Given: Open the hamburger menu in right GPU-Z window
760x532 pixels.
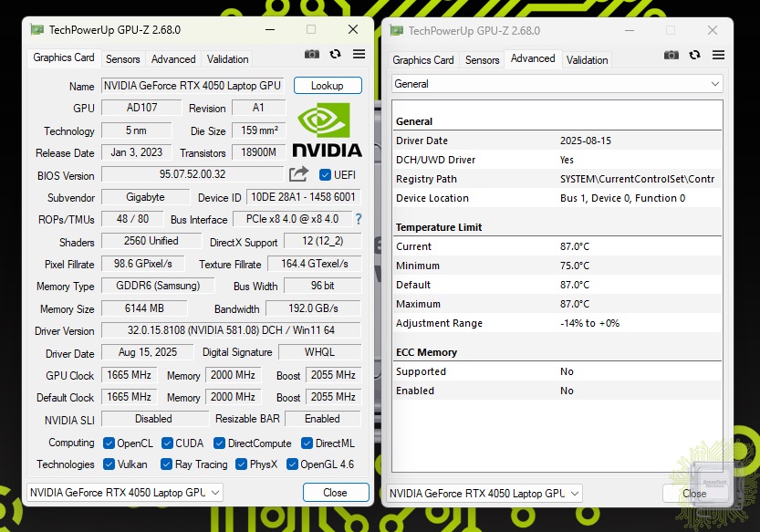Looking at the screenshot, I should [718, 55].
